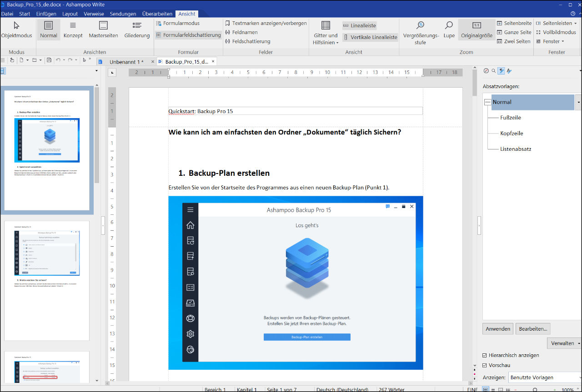
Task: Activate Objektmodus in the ribbon
Action: 17,30
